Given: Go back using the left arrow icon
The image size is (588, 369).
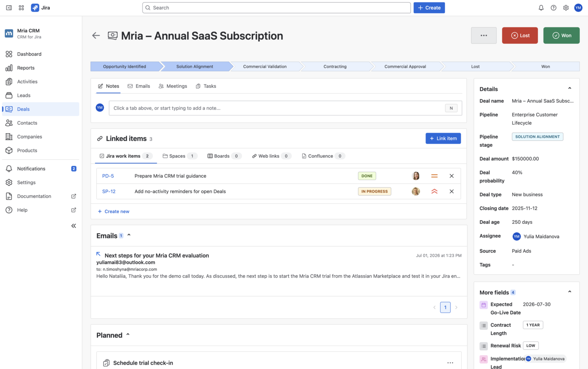Looking at the screenshot, I should point(96,36).
